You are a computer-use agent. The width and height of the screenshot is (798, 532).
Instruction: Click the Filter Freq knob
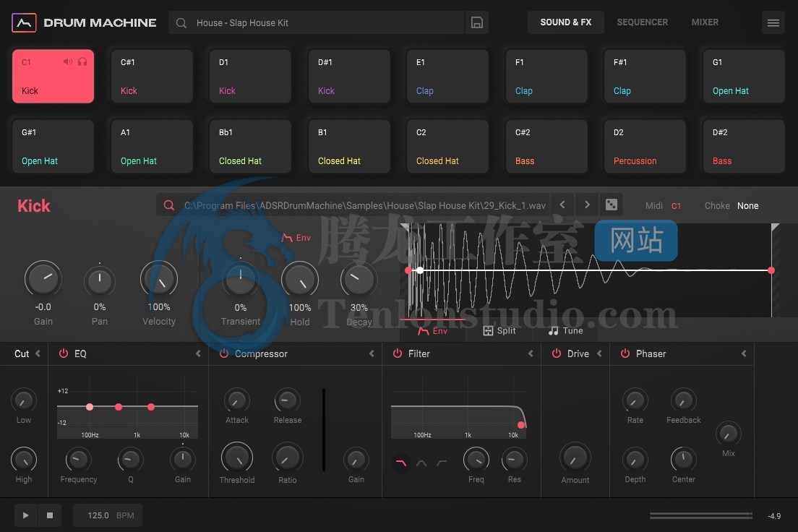pyautogui.click(x=476, y=460)
